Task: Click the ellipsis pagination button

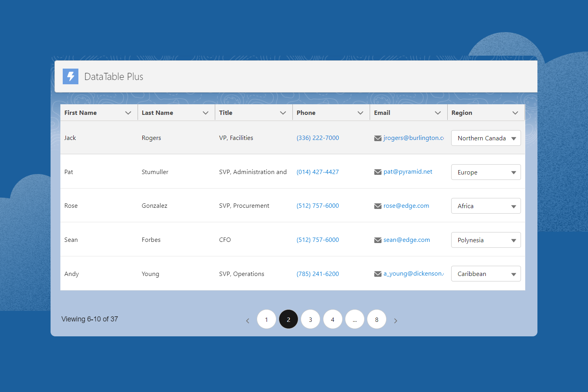Action: [x=355, y=319]
